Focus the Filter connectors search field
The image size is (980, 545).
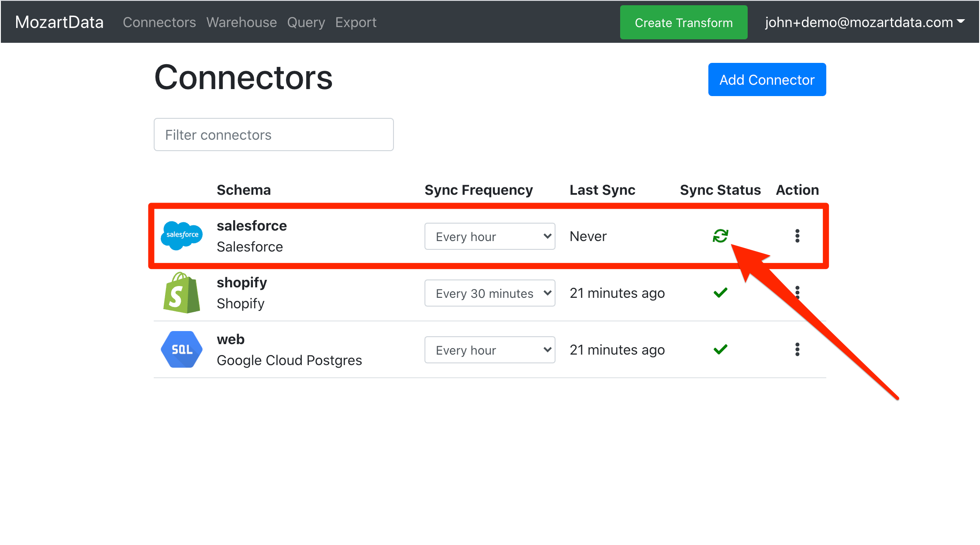[x=273, y=135]
